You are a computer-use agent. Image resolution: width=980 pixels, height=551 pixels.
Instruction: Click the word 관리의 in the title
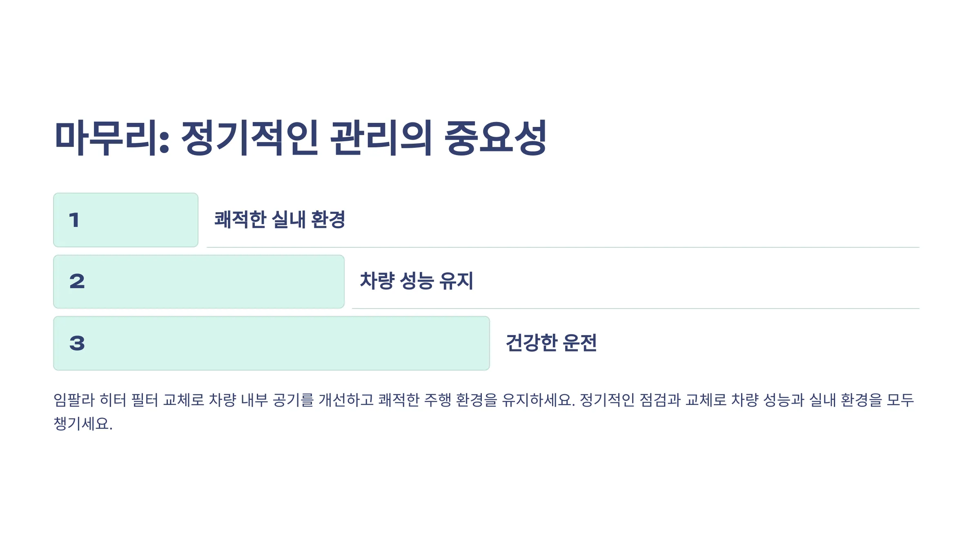coord(381,138)
